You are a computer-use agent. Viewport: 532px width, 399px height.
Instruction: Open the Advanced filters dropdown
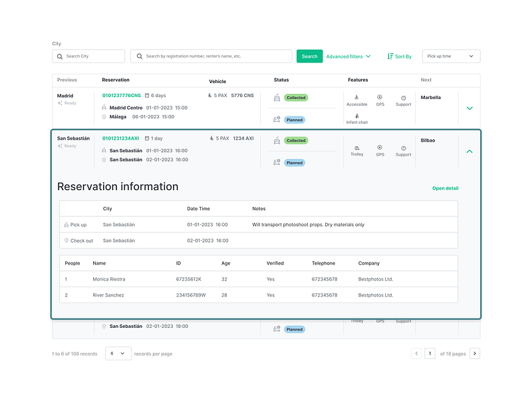(348, 57)
